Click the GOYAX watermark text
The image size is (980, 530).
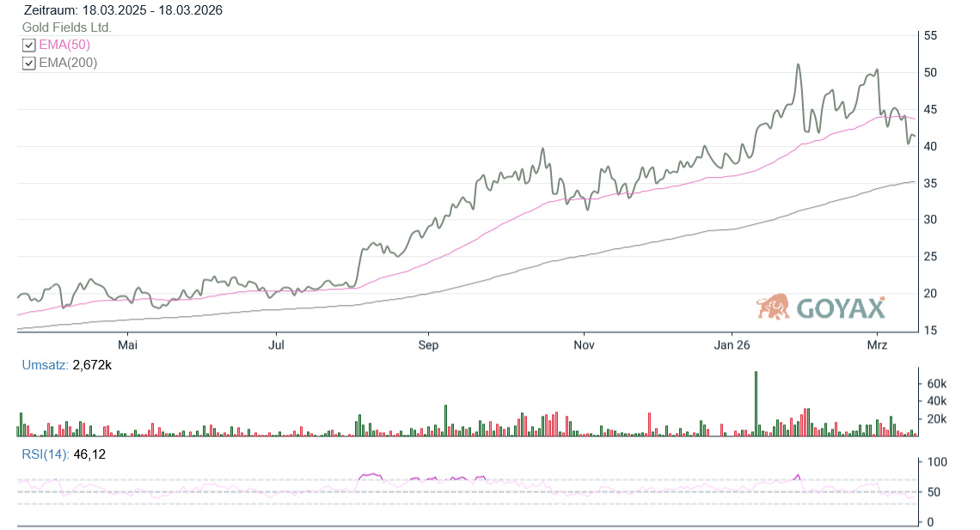(840, 308)
